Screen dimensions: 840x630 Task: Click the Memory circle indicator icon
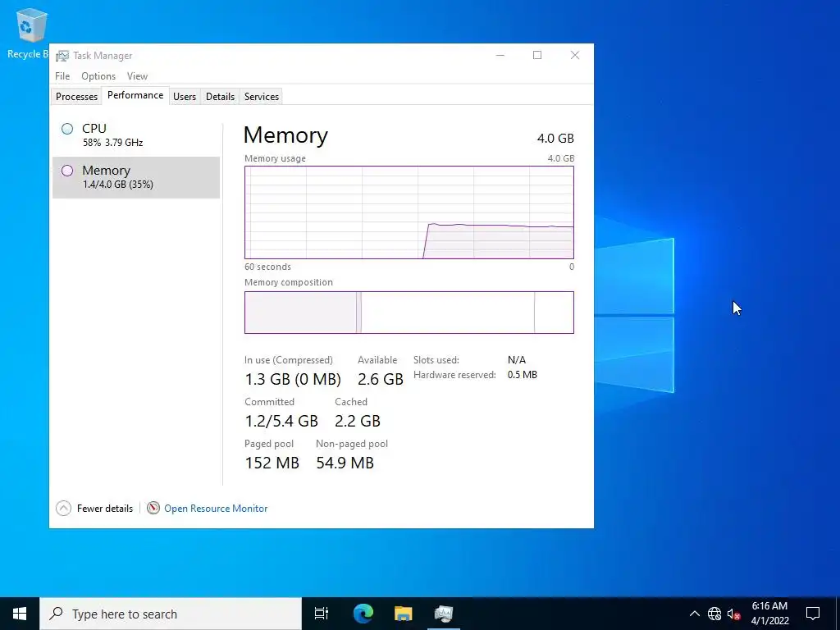67,171
